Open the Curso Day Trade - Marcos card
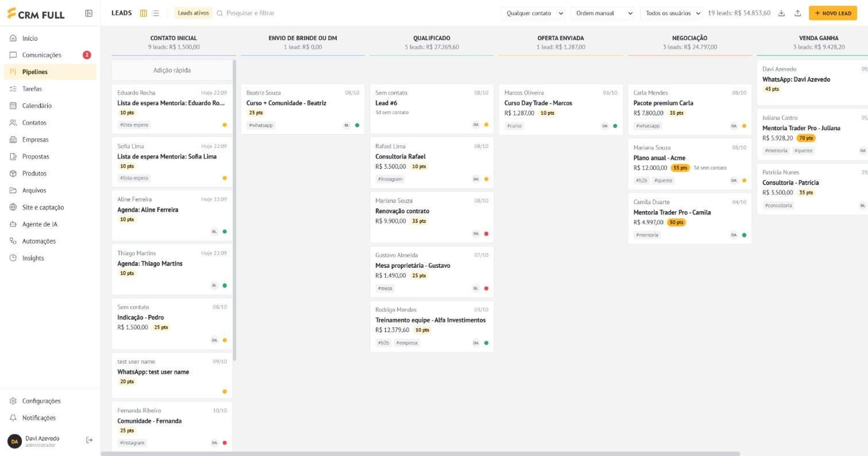The image size is (868, 456). (x=560, y=110)
